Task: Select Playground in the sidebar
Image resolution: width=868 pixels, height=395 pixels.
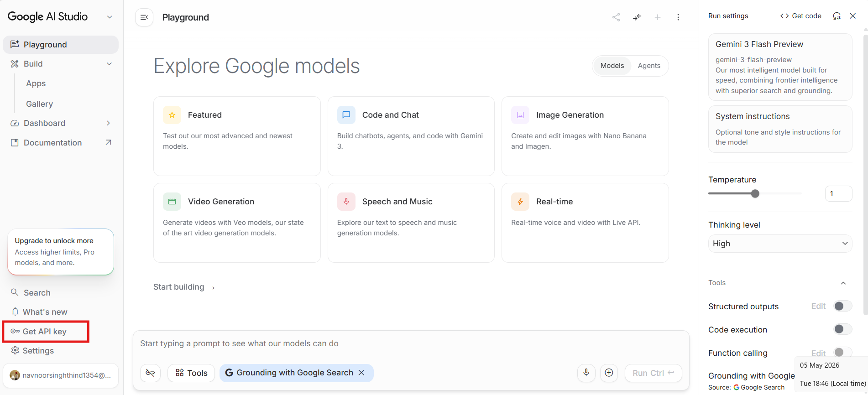Action: 61,45
